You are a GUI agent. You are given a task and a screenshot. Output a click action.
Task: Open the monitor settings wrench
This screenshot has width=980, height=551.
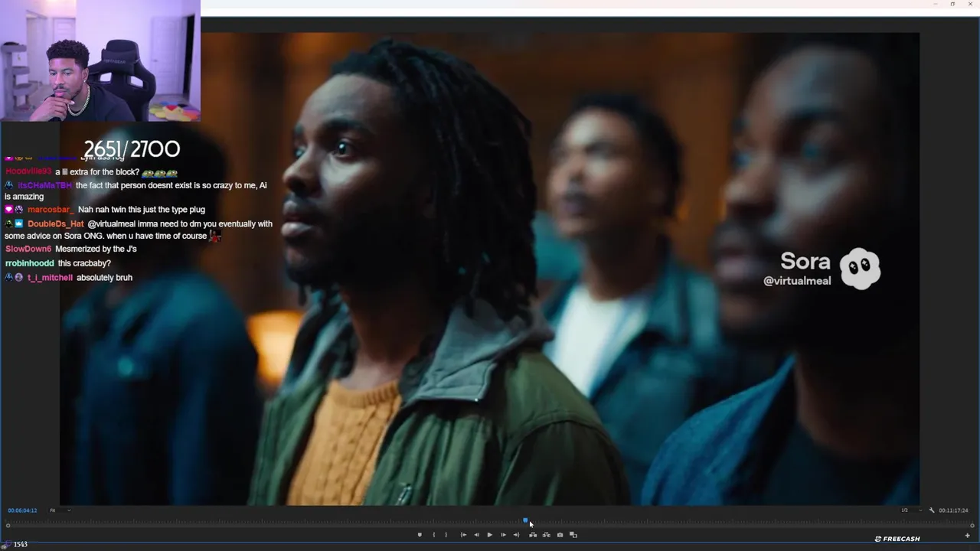click(x=932, y=510)
